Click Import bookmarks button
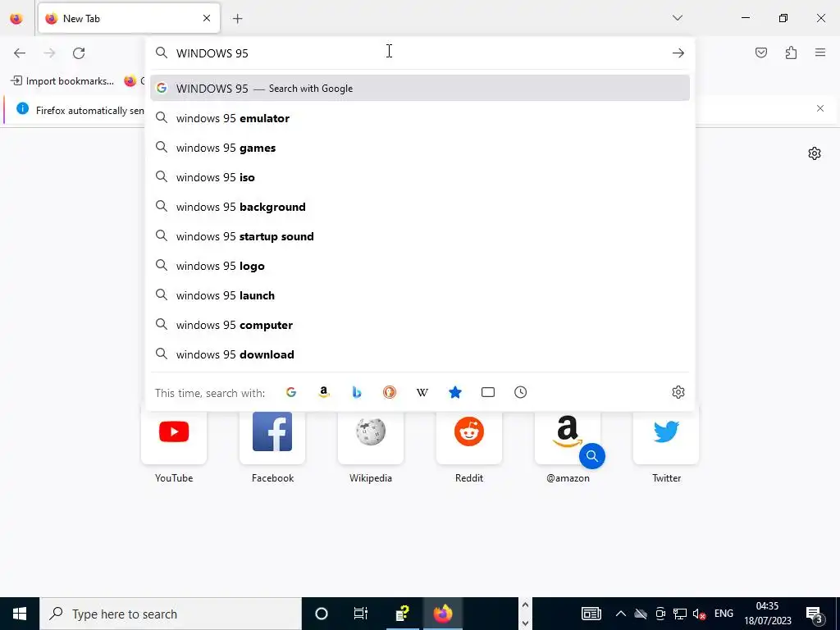This screenshot has height=630, width=840. 62,81
